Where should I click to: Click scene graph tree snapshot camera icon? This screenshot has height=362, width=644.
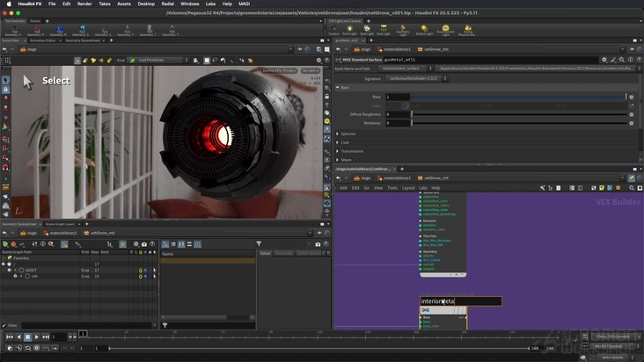(144, 244)
